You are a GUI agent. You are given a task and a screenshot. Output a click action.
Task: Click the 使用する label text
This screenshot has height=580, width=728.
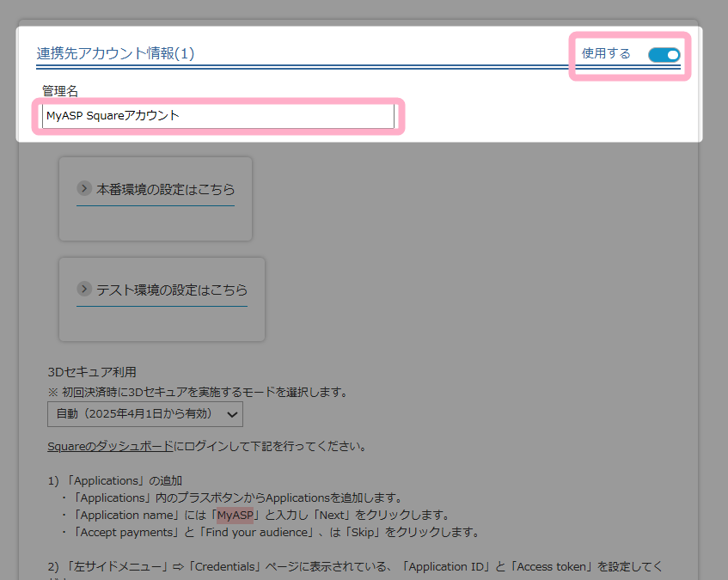(x=606, y=54)
